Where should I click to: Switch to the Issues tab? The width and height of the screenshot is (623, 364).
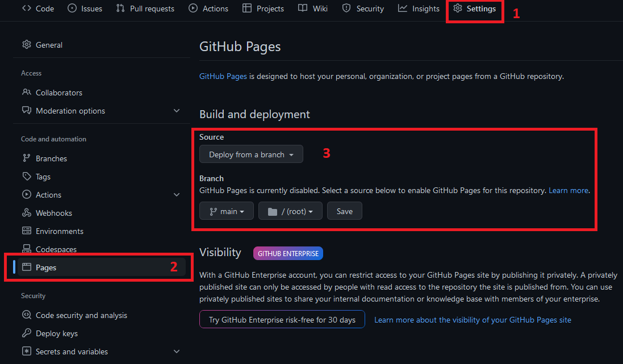(x=85, y=9)
